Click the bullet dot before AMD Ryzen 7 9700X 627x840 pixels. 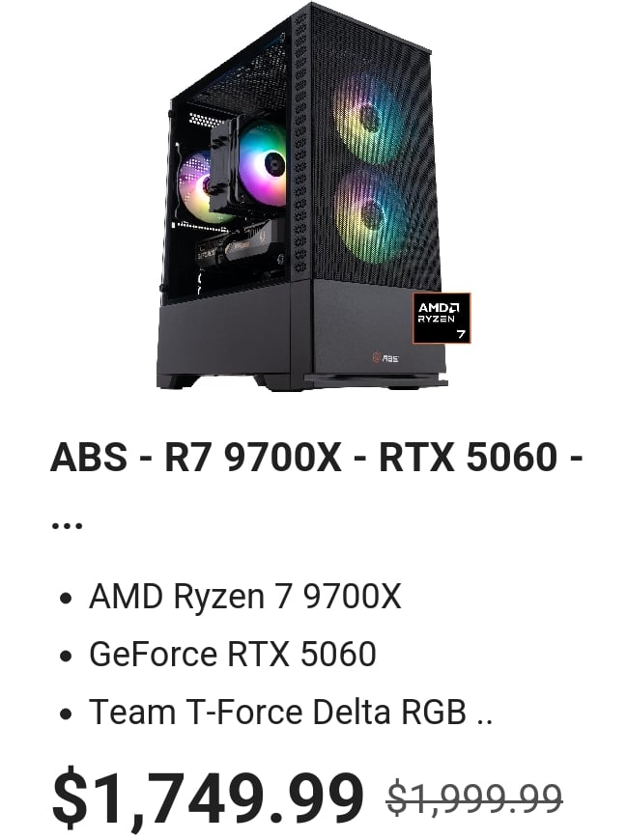(x=66, y=598)
